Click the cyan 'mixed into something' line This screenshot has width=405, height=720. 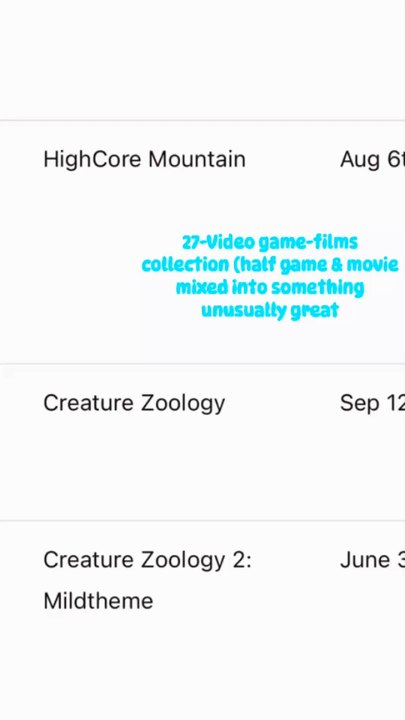tap(270, 287)
